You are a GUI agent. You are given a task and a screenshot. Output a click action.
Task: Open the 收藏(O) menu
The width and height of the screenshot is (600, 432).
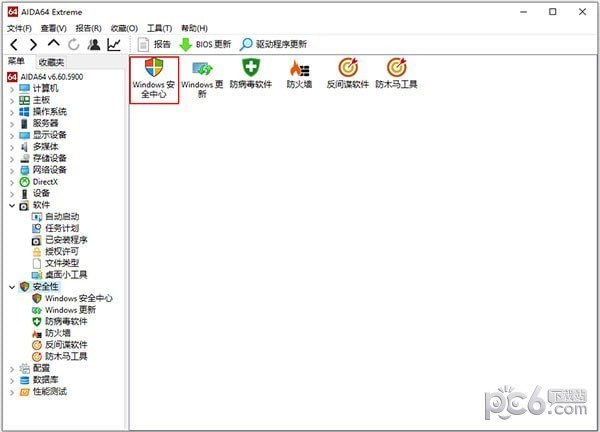[x=124, y=28]
